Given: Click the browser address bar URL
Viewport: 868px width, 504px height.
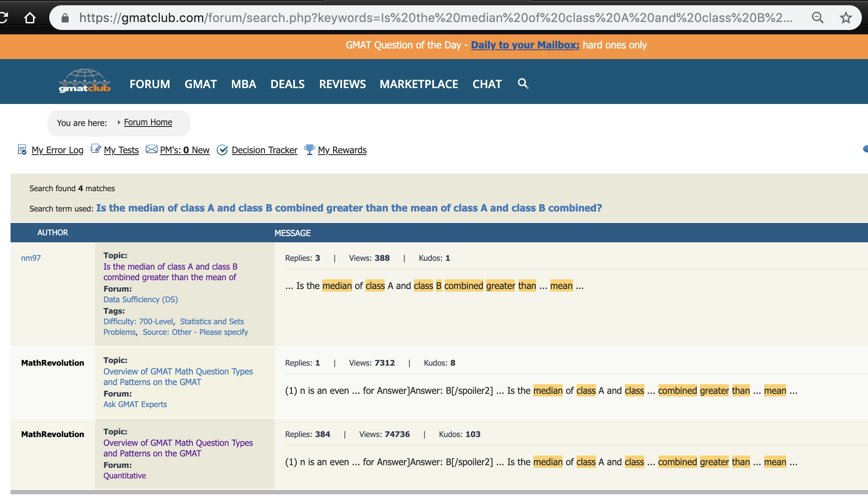Looking at the screenshot, I should point(435,18).
